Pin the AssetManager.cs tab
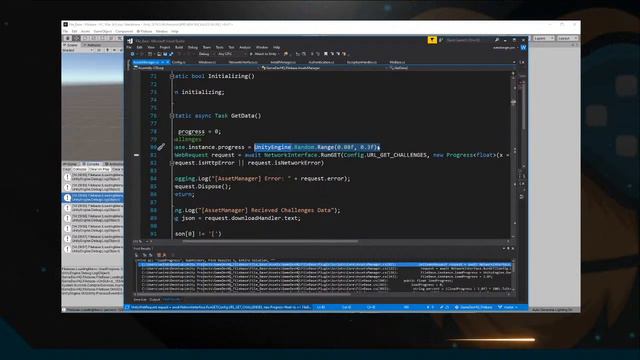 (162, 62)
